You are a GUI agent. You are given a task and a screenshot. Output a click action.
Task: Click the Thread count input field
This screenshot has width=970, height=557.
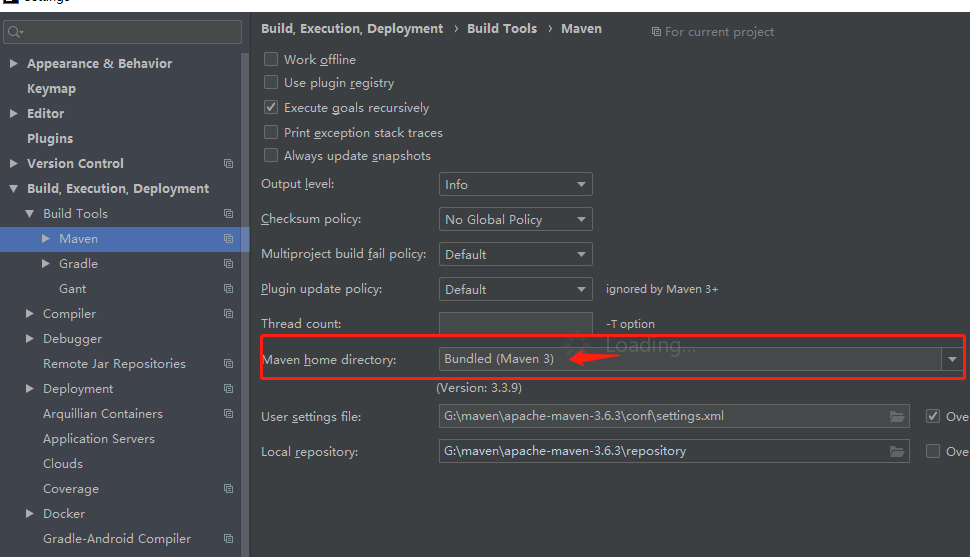[x=515, y=324]
